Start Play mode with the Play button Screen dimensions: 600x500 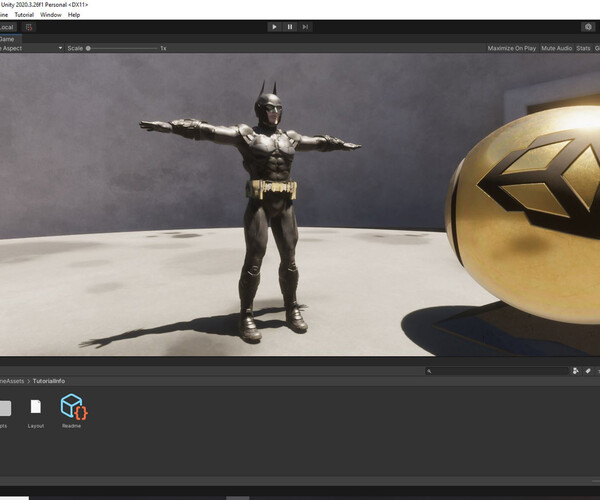[274, 27]
